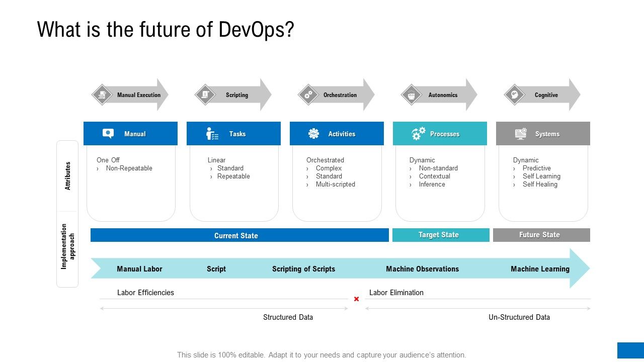Select the Labor Elimination label
This screenshot has width=644, height=362.
(x=396, y=293)
